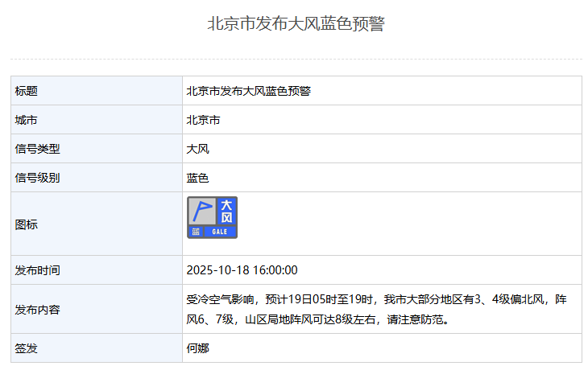The height and width of the screenshot is (366, 588).
Task: Click the page heading 北京市发布大风蓝色预警
Action: (296, 24)
